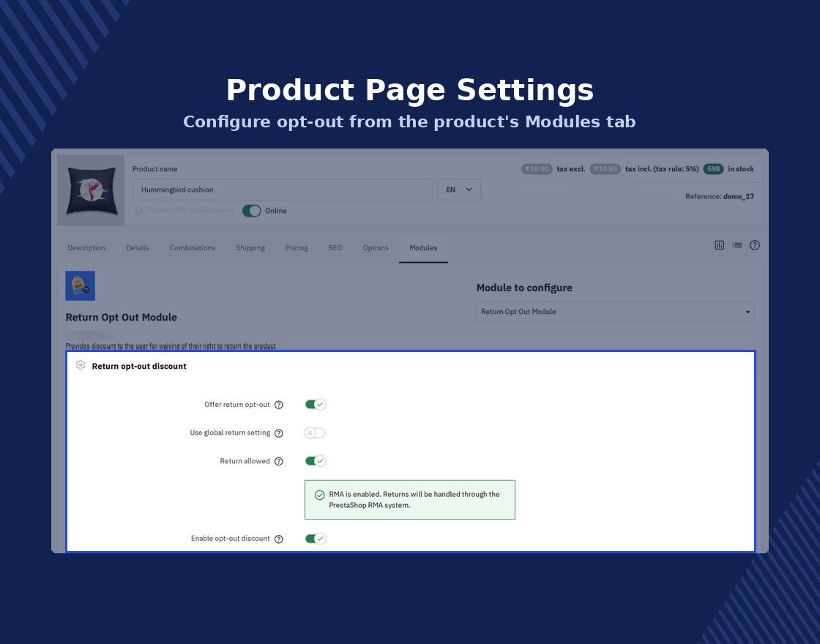Click the 598 in stock badge
Screen dimensions: 820x644
coord(713,169)
